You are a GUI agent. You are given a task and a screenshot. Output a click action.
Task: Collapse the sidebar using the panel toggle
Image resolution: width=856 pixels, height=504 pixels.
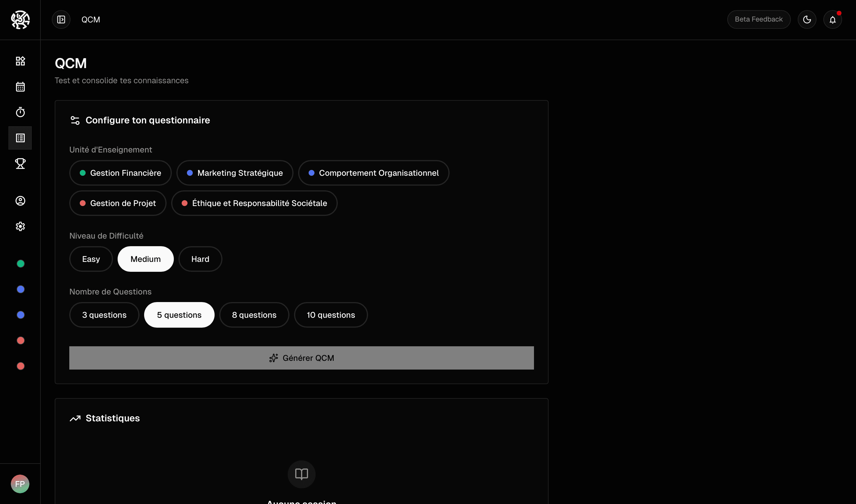point(61,19)
